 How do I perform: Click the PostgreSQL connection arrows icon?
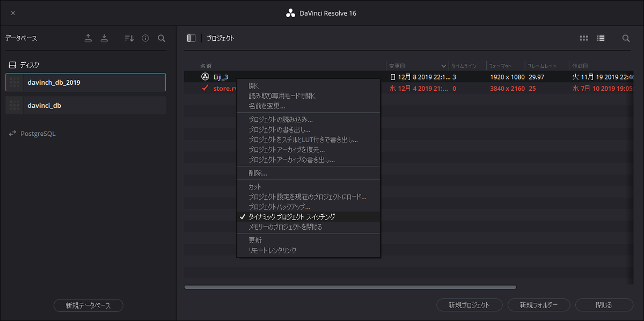coord(13,134)
